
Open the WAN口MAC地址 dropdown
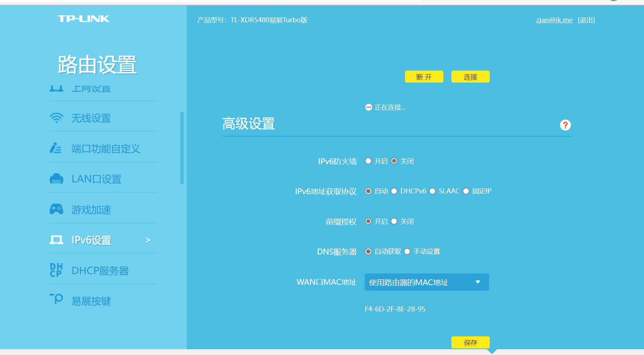pyautogui.click(x=427, y=282)
